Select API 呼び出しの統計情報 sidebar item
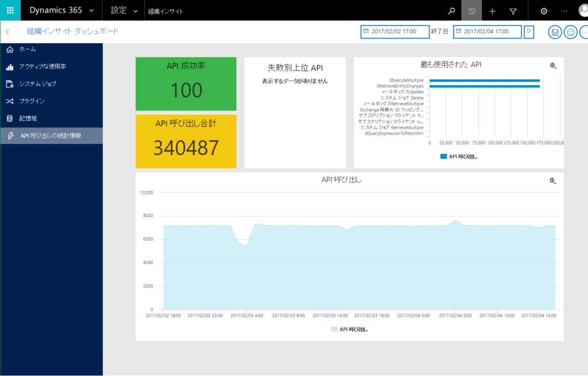Viewport: 588px width, 376px height. [51, 135]
